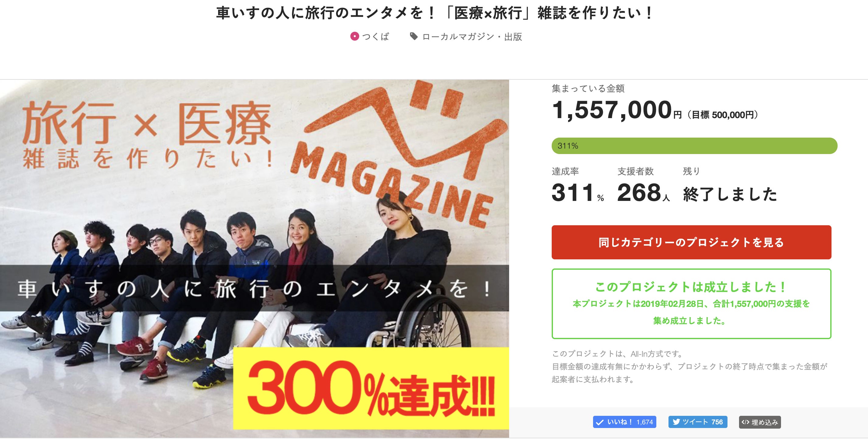
Task: Click the 埋め込み embed button
Action: tap(760, 422)
